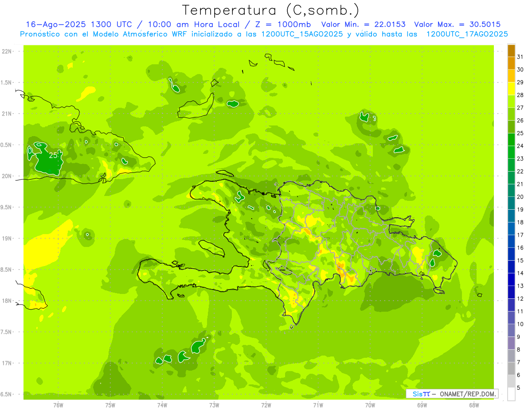Click 'Valor Min. = 22.0153' in the header
The image size is (532, 411).
[363, 24]
